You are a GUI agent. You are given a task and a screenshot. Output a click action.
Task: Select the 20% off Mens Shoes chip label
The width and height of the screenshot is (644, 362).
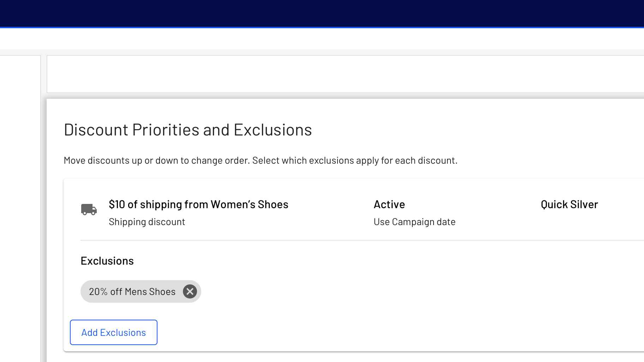tap(132, 292)
